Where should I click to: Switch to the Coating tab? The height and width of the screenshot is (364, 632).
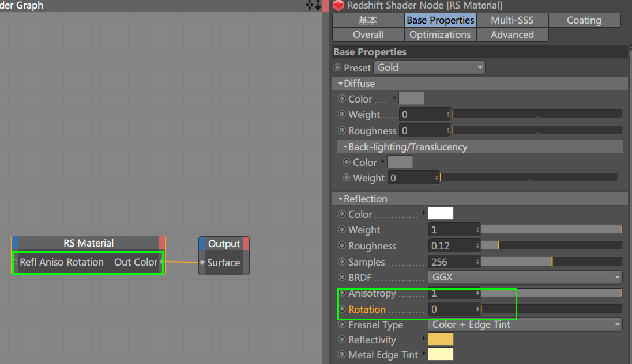(x=584, y=20)
